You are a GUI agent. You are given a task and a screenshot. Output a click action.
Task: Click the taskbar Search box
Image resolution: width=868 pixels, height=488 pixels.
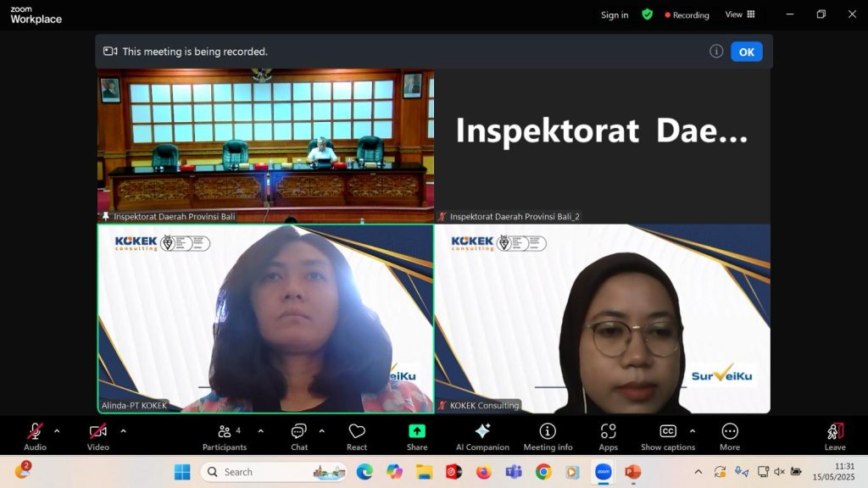tap(274, 472)
